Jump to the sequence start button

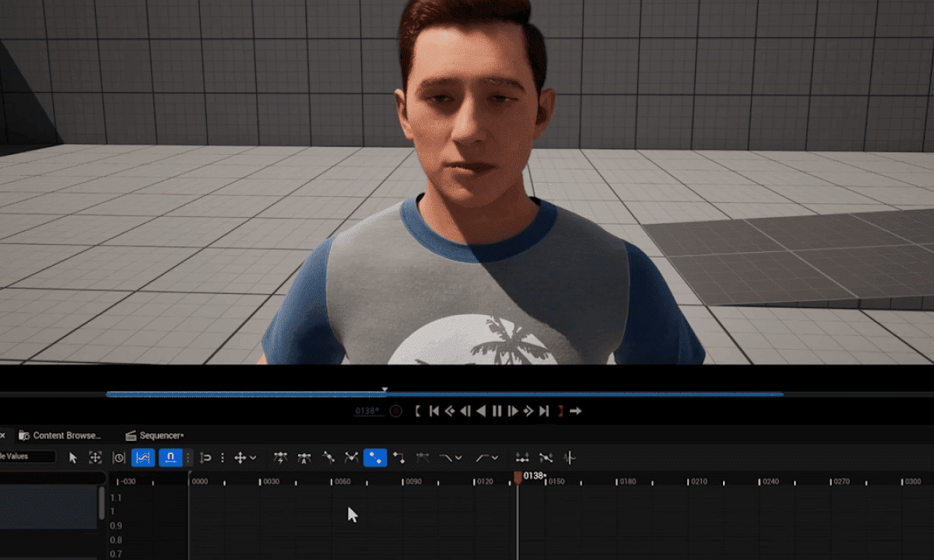click(435, 411)
